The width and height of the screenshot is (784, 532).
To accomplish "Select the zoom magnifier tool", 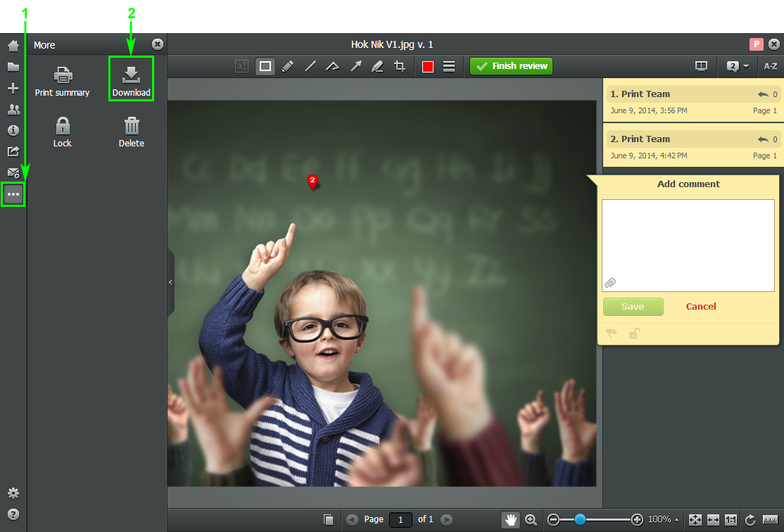I will [531, 519].
